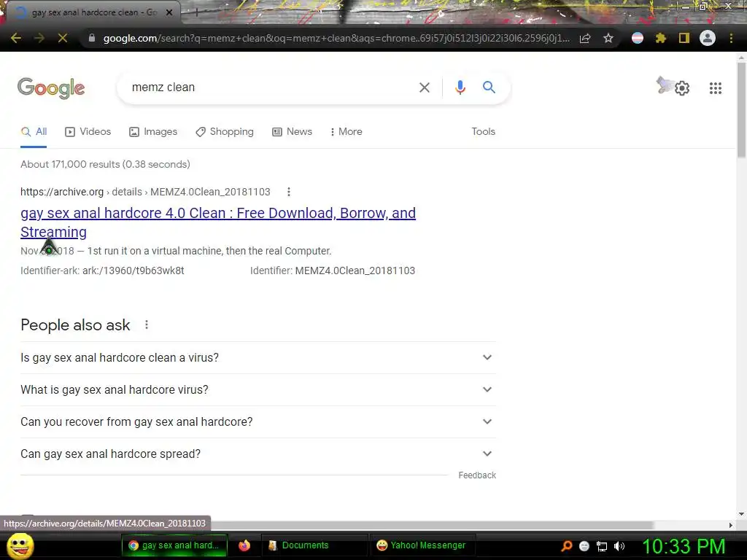Open People also ask three-dot options

tap(147, 324)
